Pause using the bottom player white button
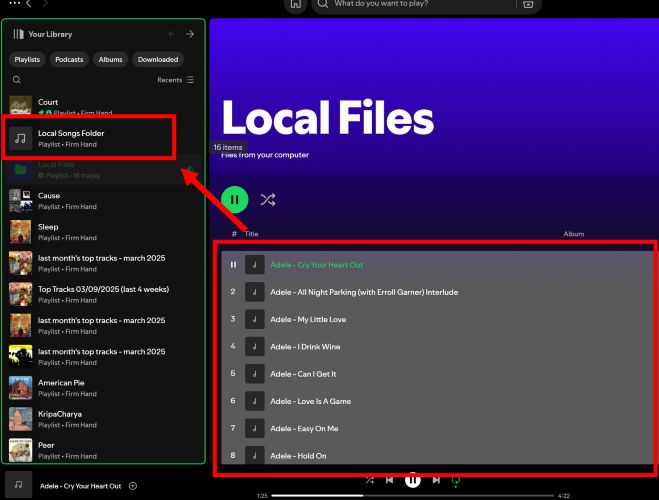 pos(412,479)
